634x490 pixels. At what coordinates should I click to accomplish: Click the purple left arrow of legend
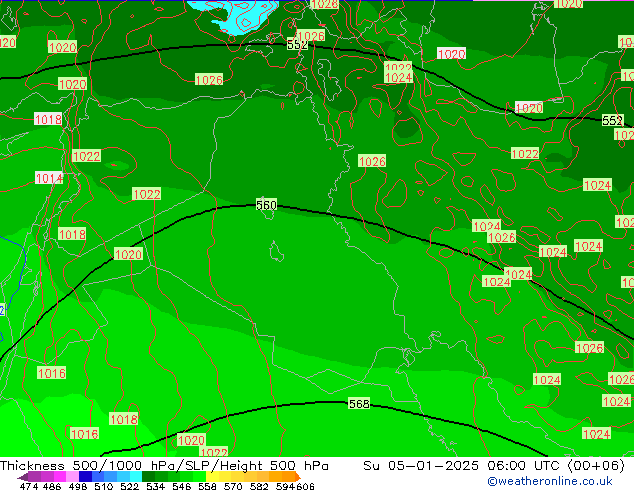tap(23, 477)
